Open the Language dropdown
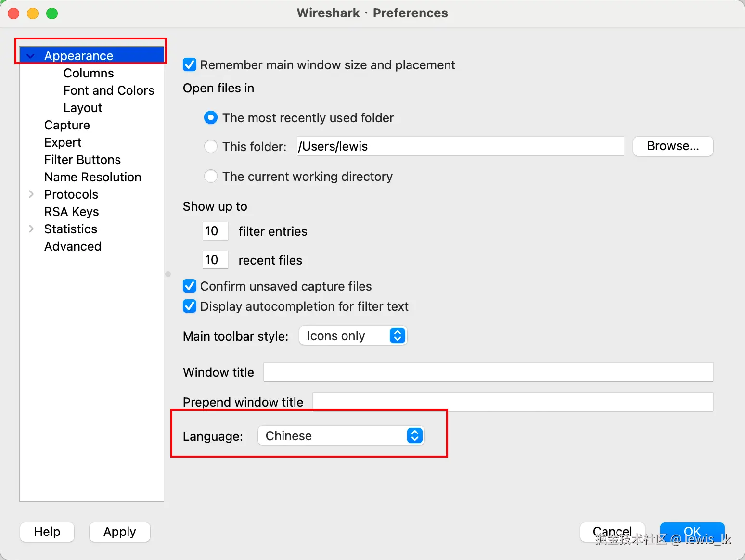 tap(341, 436)
